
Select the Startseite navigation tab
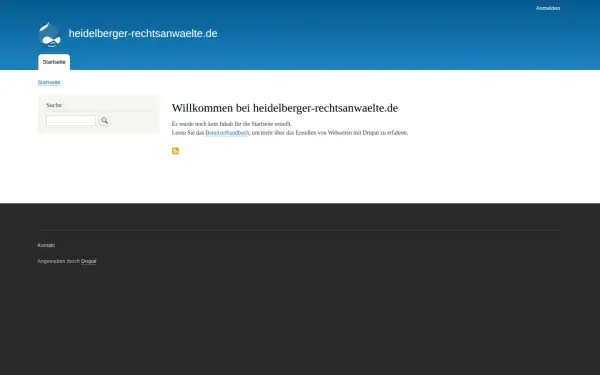point(54,62)
